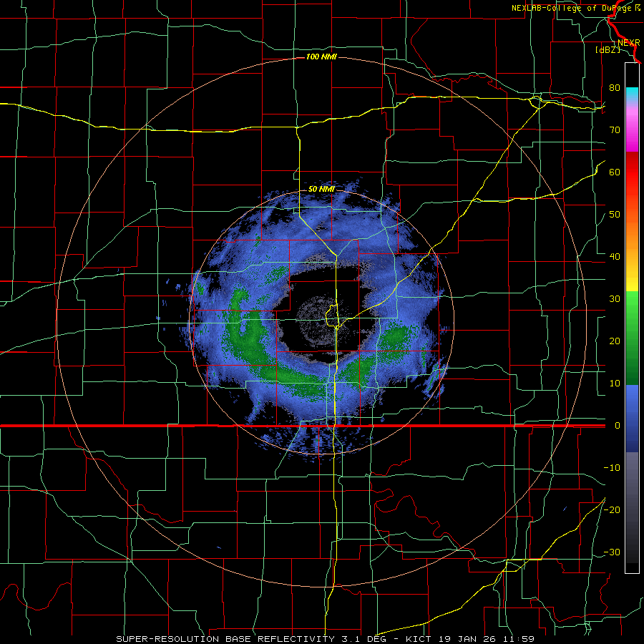
Task: Click the 60 value on dBZ scale
Action: click(x=615, y=172)
